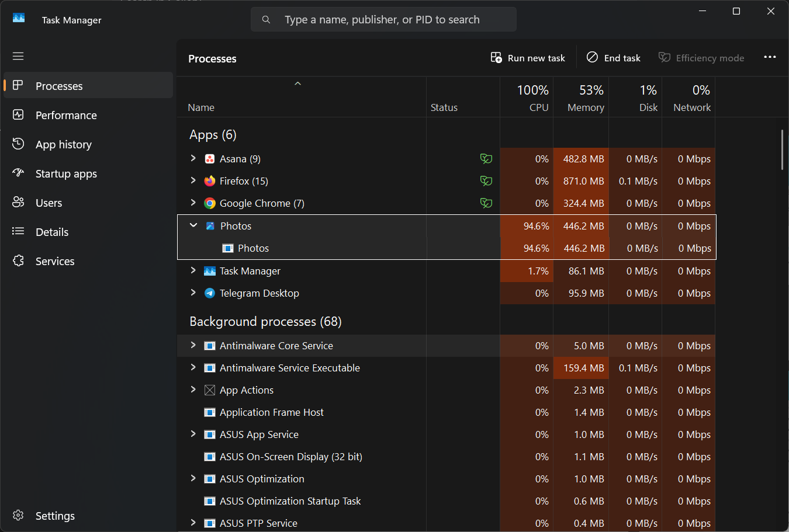789x532 pixels.
Task: Click the App Actions process icon
Action: pyautogui.click(x=210, y=390)
